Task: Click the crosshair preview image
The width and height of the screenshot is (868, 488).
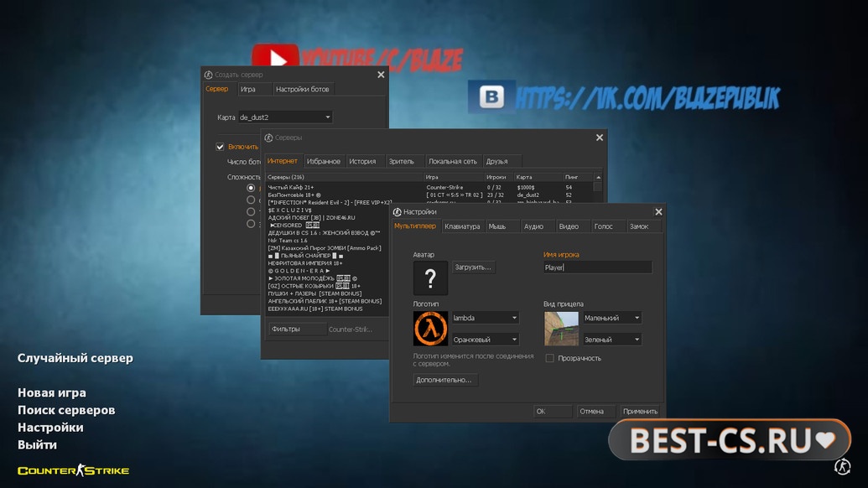Action: coord(561,329)
